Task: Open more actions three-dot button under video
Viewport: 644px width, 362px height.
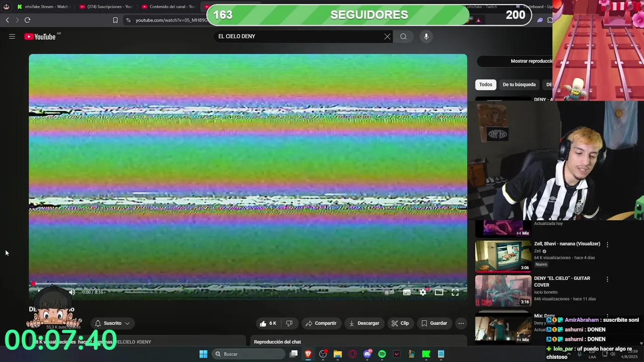Action: (461, 323)
